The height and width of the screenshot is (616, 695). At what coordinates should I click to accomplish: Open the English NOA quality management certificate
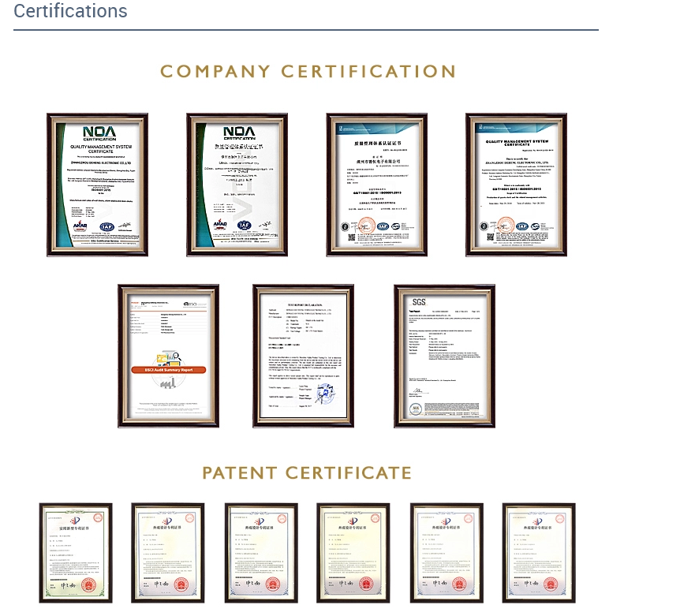pos(97,185)
